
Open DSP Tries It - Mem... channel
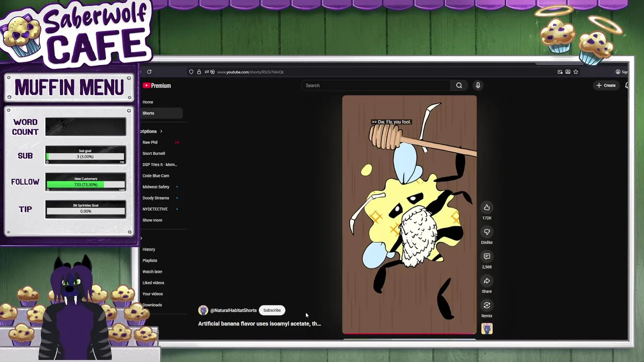click(x=159, y=164)
